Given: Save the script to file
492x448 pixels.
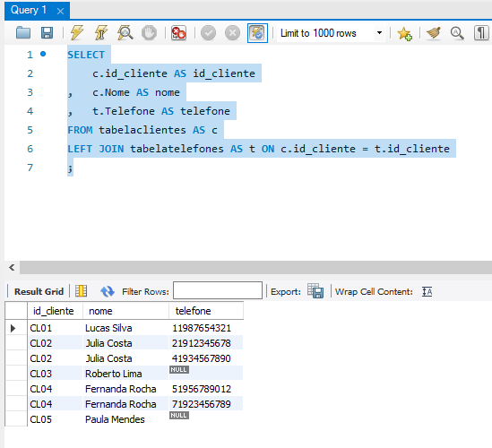Looking at the screenshot, I should (47, 32).
